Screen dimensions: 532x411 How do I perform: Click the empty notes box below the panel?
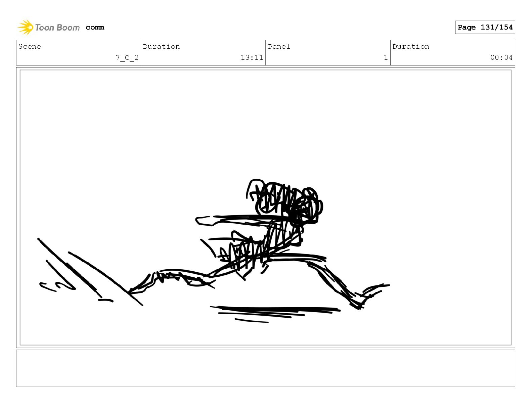click(x=266, y=368)
